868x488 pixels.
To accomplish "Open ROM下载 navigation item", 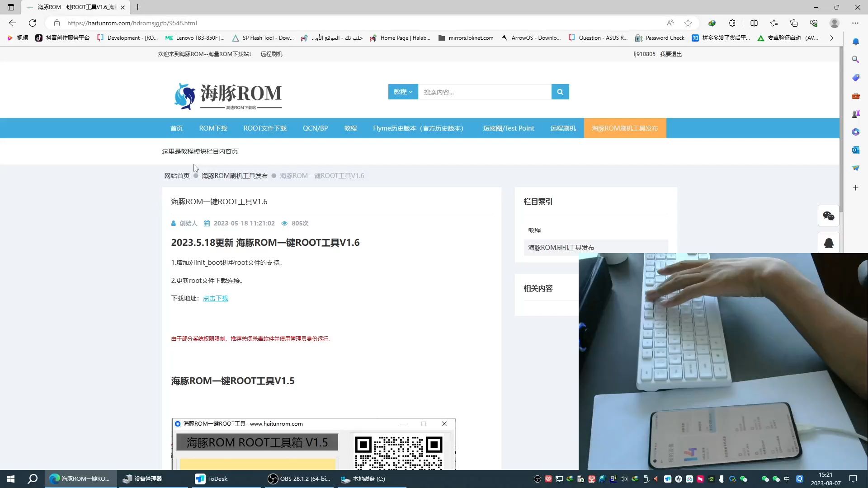I will tap(213, 128).
